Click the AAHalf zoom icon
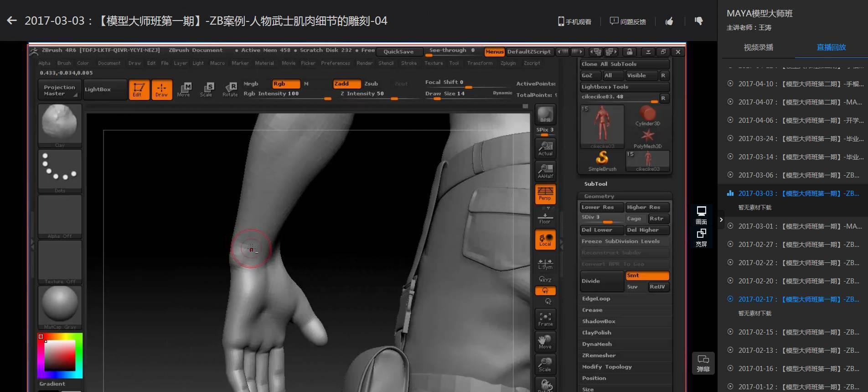The width and height of the screenshot is (868, 392). click(545, 171)
